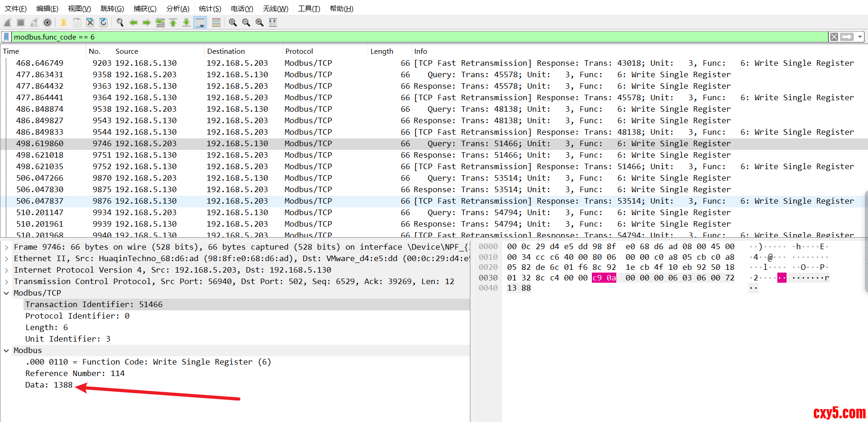This screenshot has height=422, width=868.
Task: Click the zoom in magnifier icon
Action: (233, 23)
